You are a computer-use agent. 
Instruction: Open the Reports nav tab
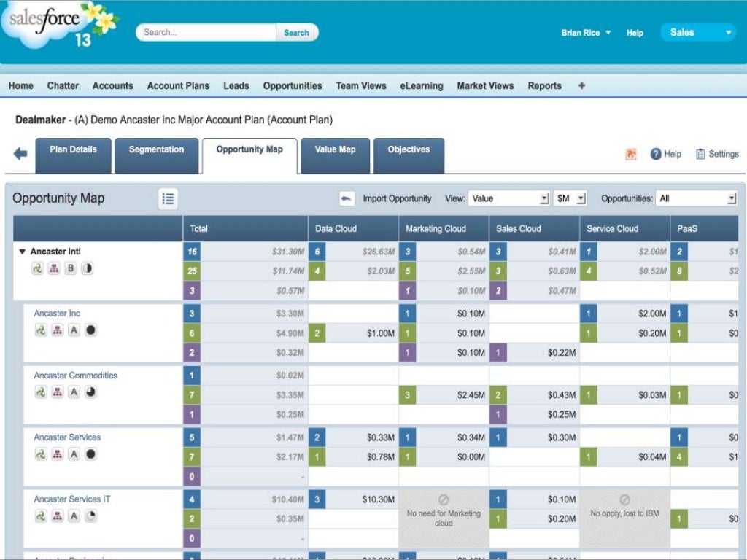coord(544,86)
